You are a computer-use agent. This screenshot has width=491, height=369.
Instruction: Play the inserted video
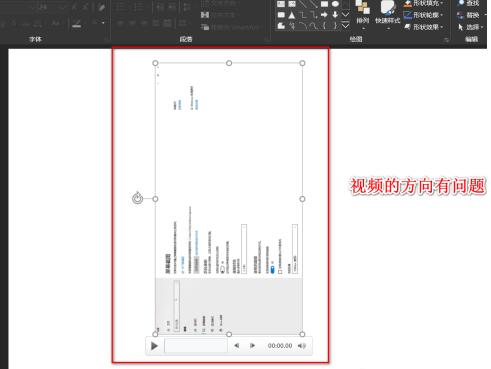coord(154,346)
